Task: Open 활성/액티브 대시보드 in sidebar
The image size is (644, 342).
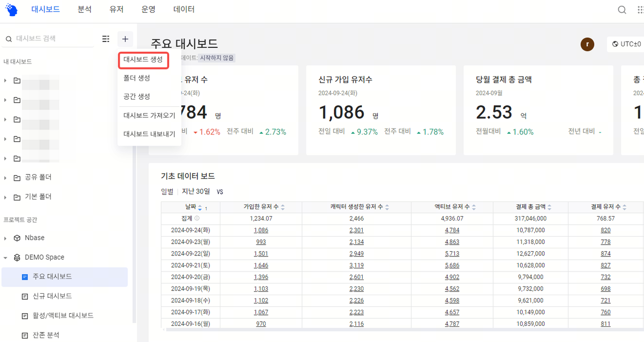Action: pyautogui.click(x=63, y=316)
